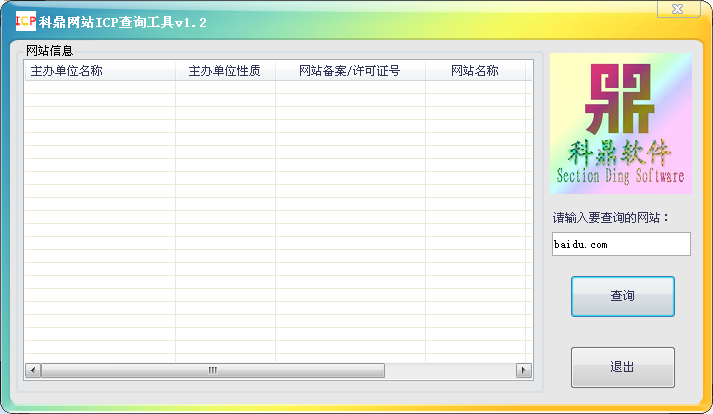The image size is (713, 414).
Task: Click empty scrollbar track right of thumb
Action: (x=450, y=370)
